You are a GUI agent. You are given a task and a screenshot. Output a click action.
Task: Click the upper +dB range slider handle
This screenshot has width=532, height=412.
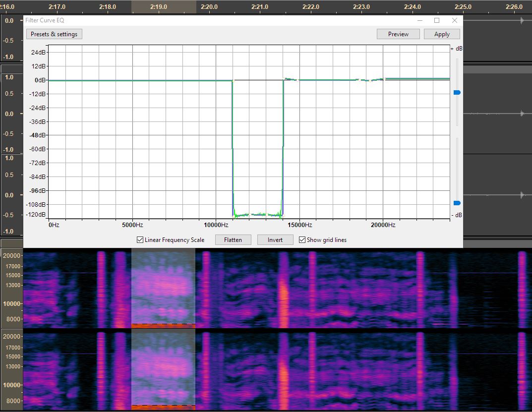(x=457, y=93)
